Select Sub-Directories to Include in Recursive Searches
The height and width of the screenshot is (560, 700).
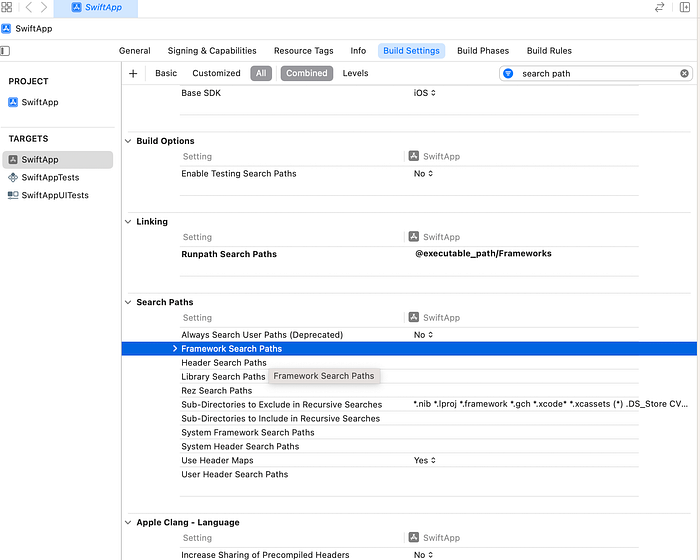click(280, 418)
